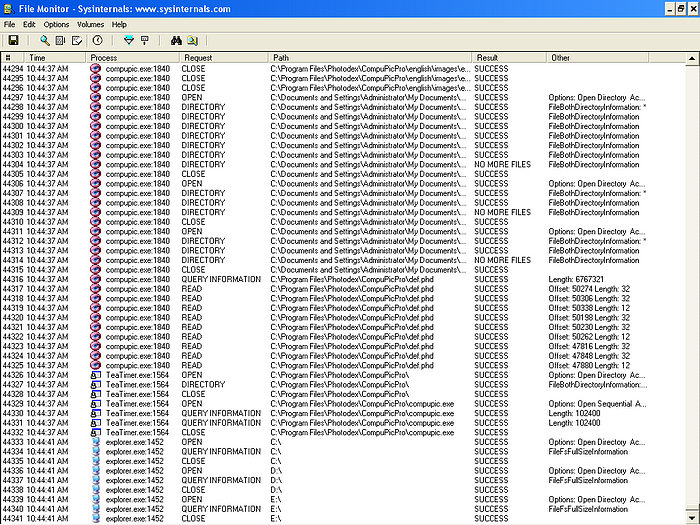Toggle capture with the magnifier icon

coord(45,41)
